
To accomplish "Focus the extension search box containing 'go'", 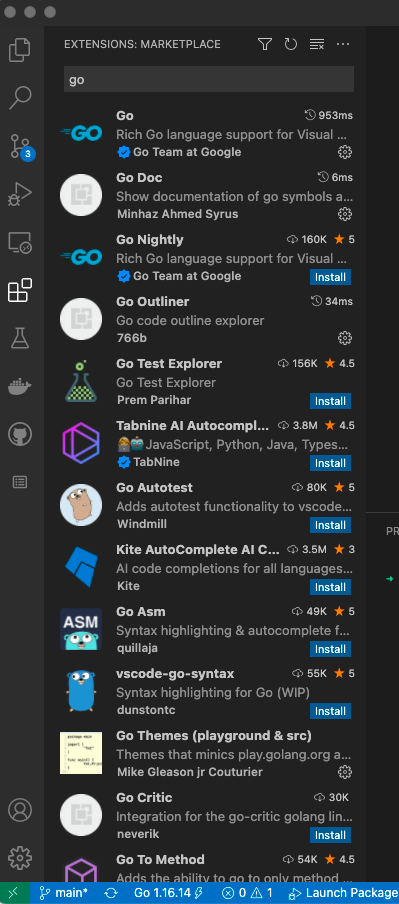I will [x=209, y=80].
